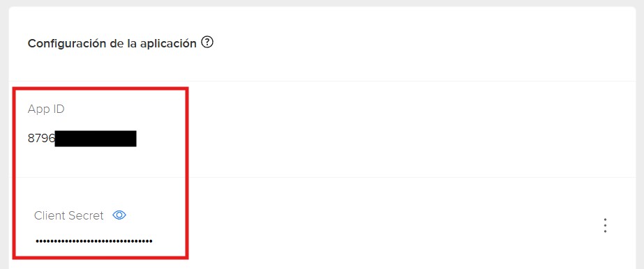Click the Client Secret label
644x269 pixels.
[x=68, y=216]
